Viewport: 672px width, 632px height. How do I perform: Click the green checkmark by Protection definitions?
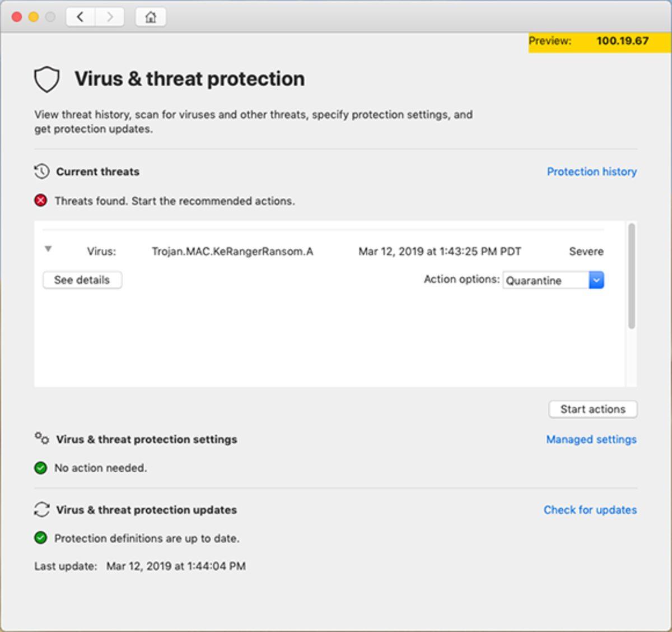click(x=41, y=538)
